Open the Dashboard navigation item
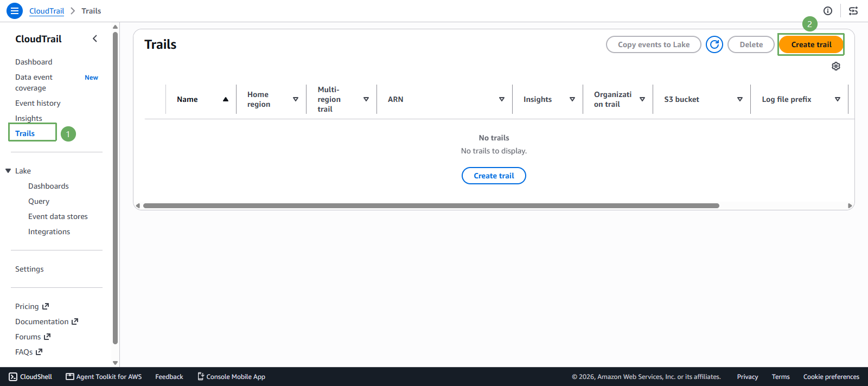 click(34, 62)
